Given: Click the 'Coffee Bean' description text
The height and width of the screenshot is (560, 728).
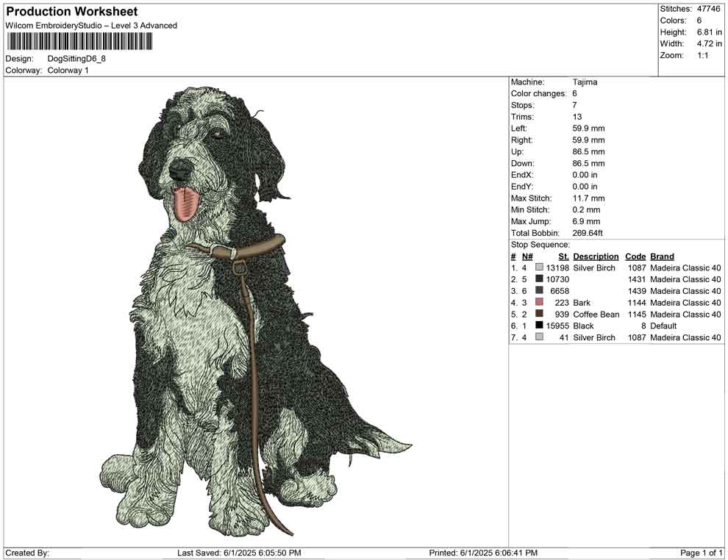Looking at the screenshot, I should coord(596,314).
